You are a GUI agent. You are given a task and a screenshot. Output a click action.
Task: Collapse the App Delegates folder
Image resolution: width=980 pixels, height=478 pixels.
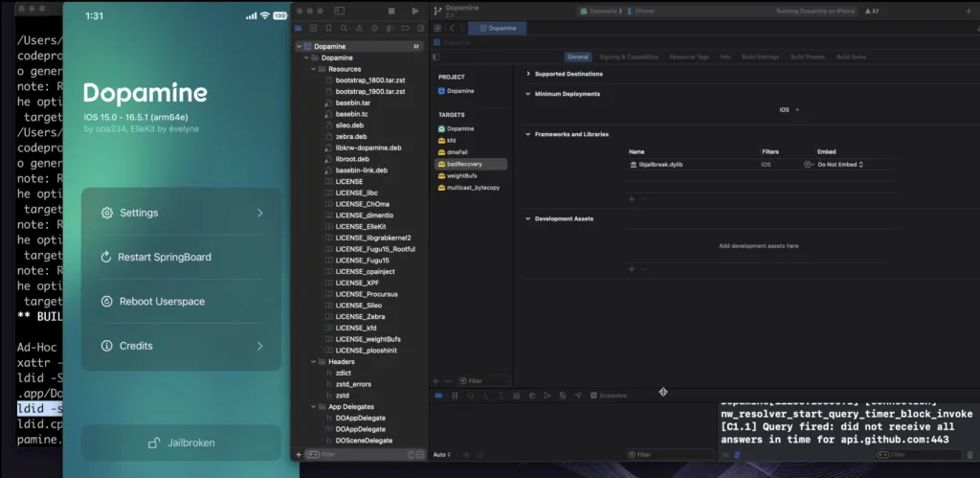(x=314, y=407)
